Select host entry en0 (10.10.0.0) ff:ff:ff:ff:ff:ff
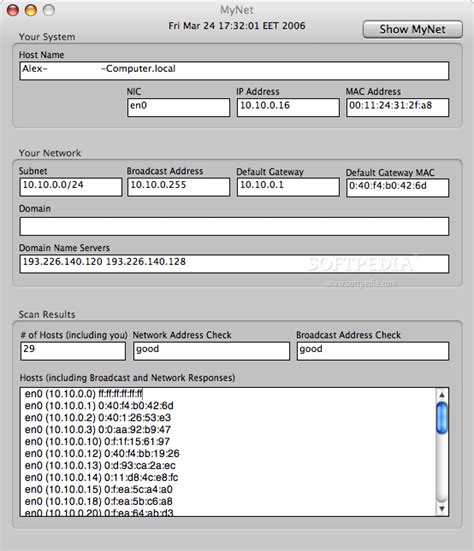Image resolution: width=474 pixels, height=551 pixels. click(84, 394)
